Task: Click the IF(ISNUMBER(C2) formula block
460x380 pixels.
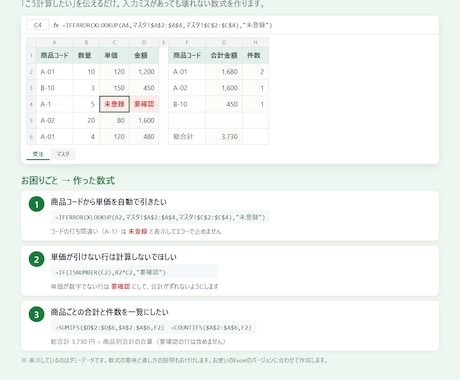Action: pos(134,272)
